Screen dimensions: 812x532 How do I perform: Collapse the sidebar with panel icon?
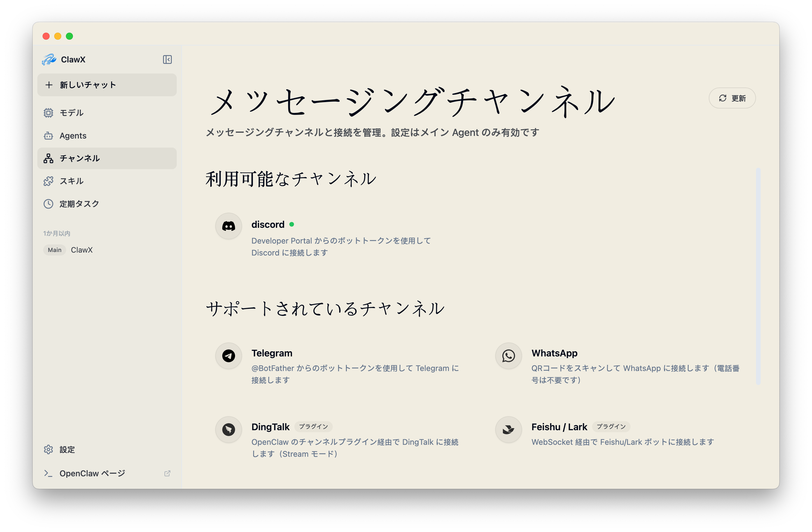[x=167, y=60]
